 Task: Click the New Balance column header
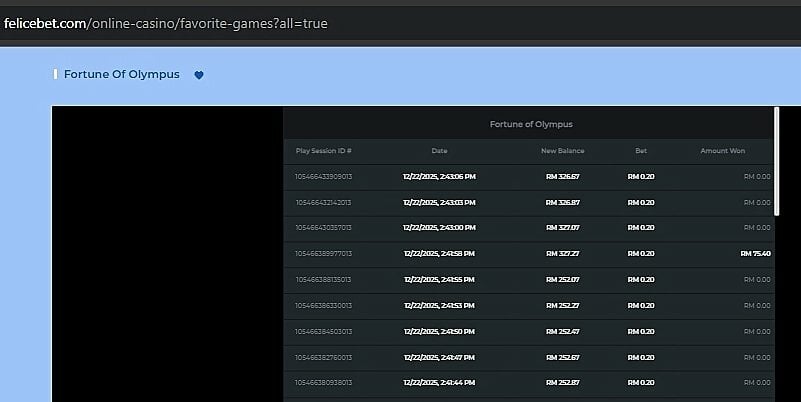(562, 151)
